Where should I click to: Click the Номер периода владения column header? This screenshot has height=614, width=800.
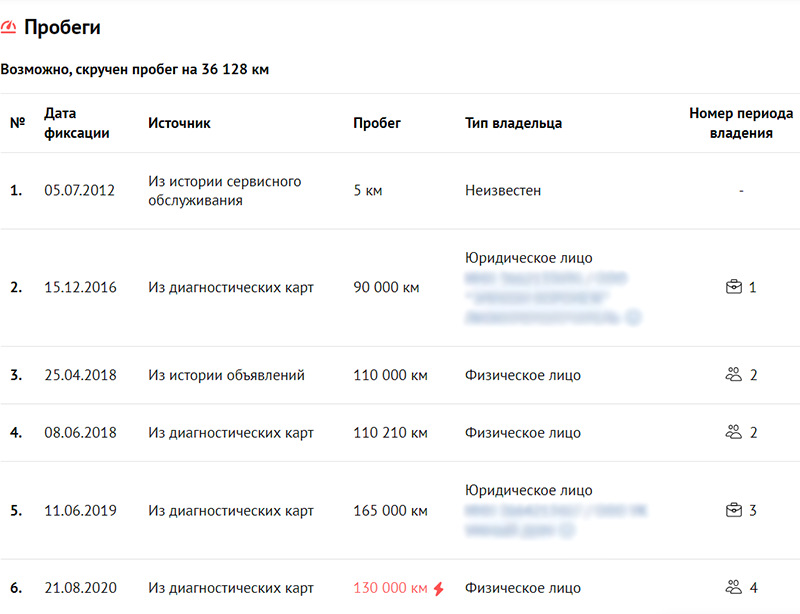(741, 123)
